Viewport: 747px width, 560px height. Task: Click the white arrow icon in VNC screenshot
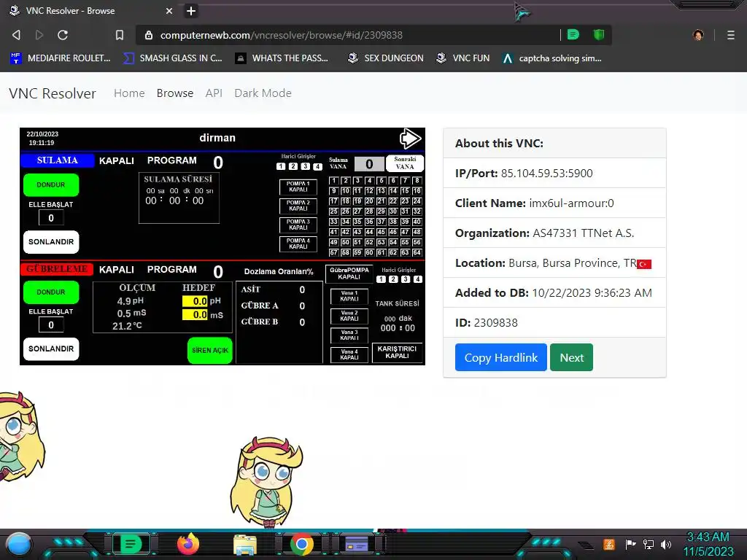[410, 139]
